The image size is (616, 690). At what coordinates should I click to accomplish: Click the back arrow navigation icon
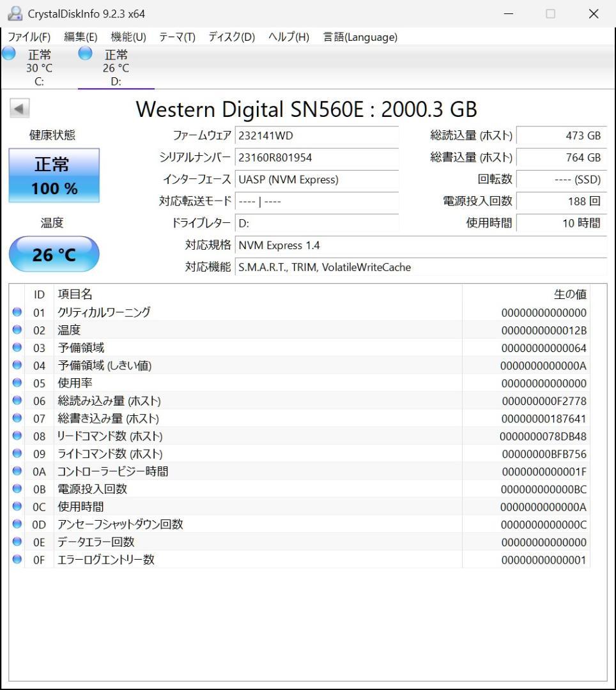coord(20,107)
